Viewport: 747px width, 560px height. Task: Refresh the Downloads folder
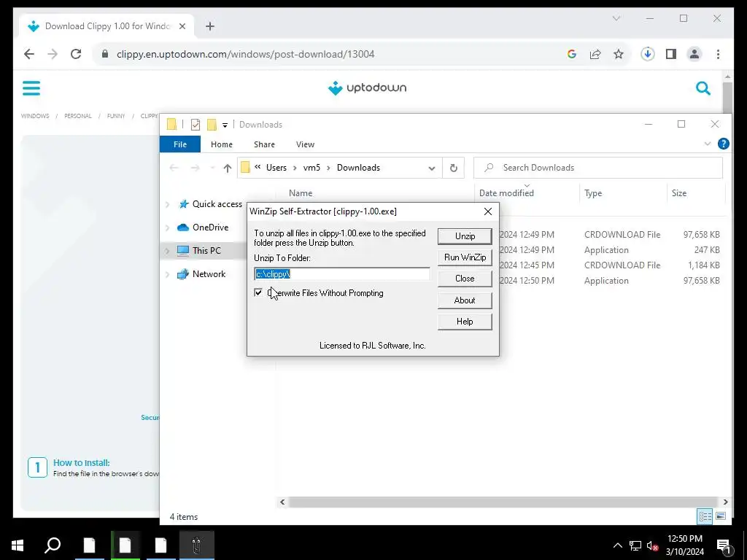click(454, 168)
